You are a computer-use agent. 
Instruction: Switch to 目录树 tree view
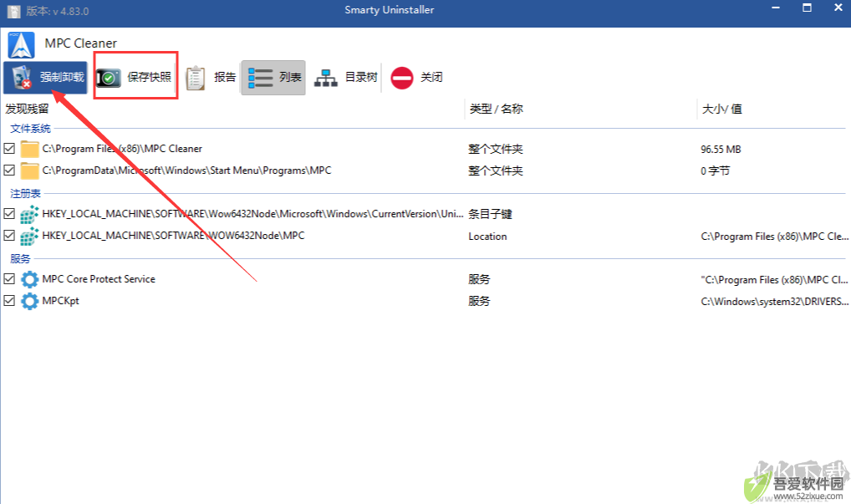pyautogui.click(x=345, y=78)
